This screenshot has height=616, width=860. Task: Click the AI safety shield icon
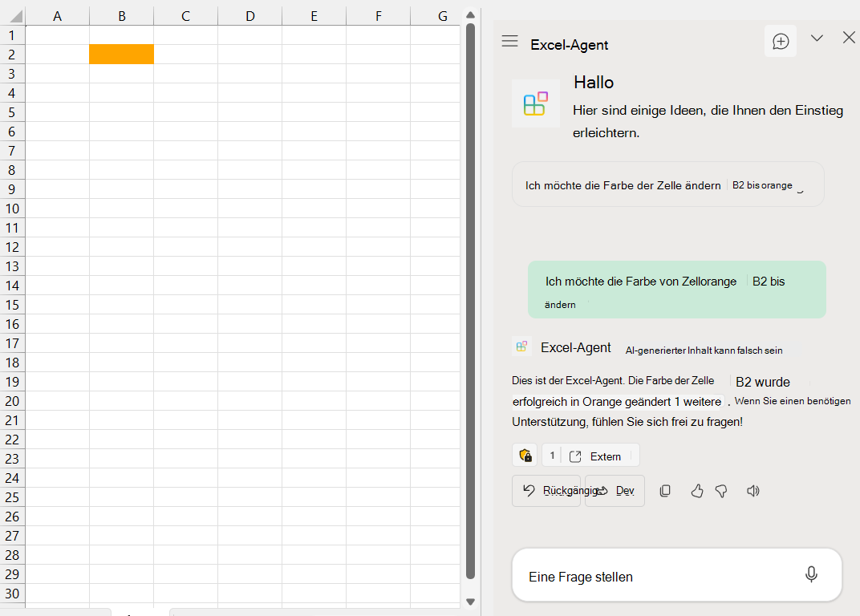tap(525, 455)
